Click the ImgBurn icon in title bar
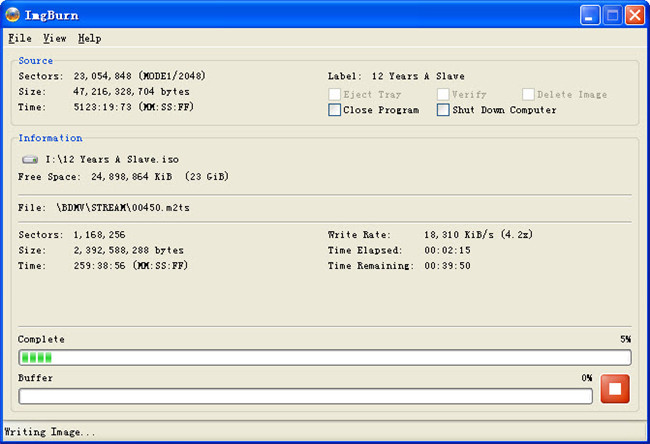Image resolution: width=650 pixels, height=444 pixels. [14, 14]
